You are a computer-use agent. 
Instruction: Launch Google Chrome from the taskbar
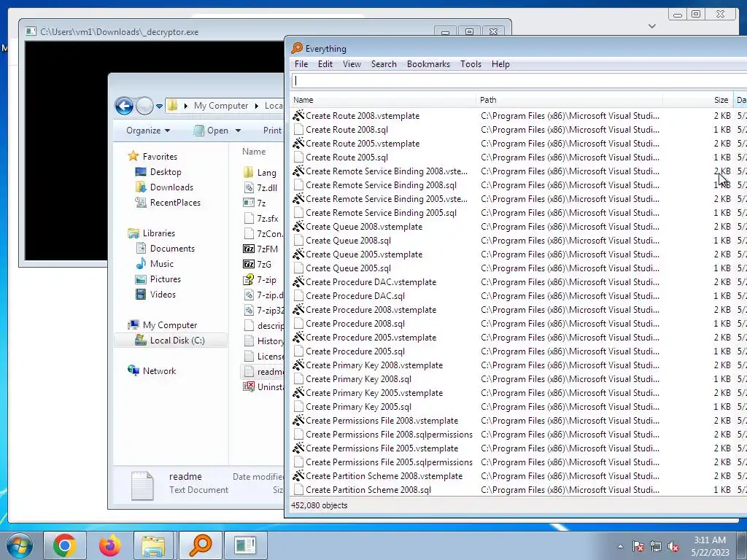pyautogui.click(x=65, y=545)
